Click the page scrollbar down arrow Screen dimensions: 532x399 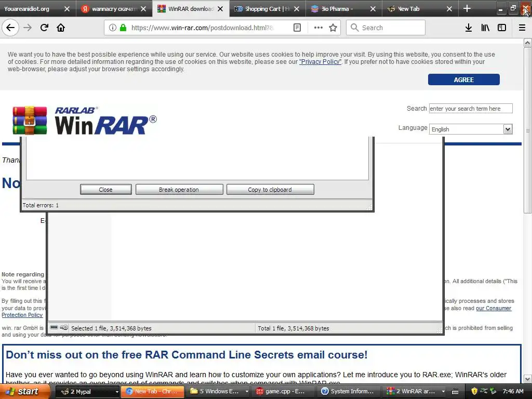(x=527, y=379)
